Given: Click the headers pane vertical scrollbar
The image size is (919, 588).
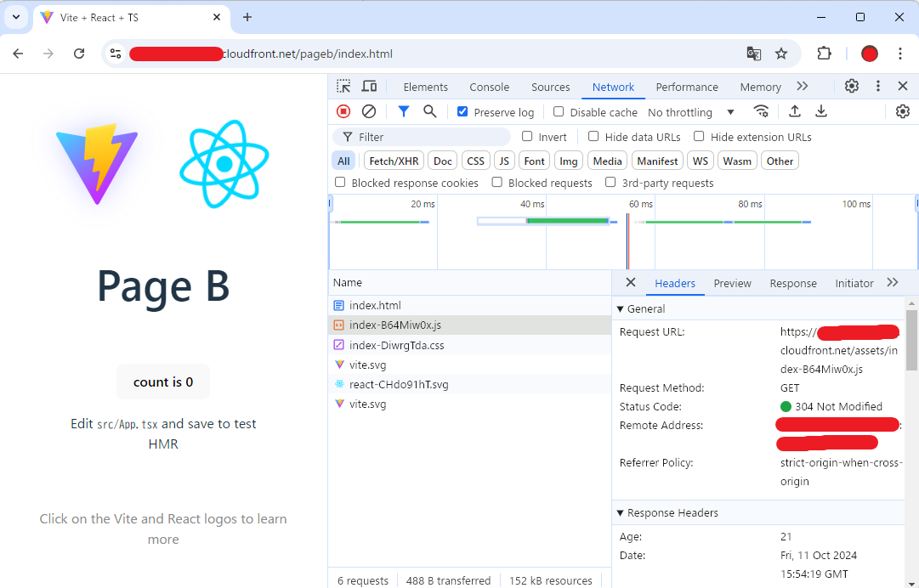Looking at the screenshot, I should 911,340.
